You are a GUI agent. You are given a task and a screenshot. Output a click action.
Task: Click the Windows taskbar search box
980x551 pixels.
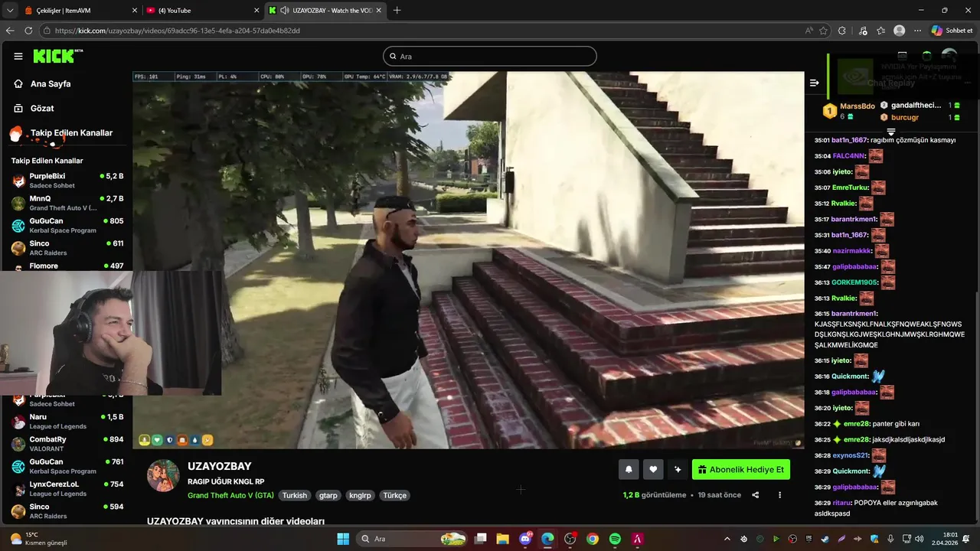413,539
